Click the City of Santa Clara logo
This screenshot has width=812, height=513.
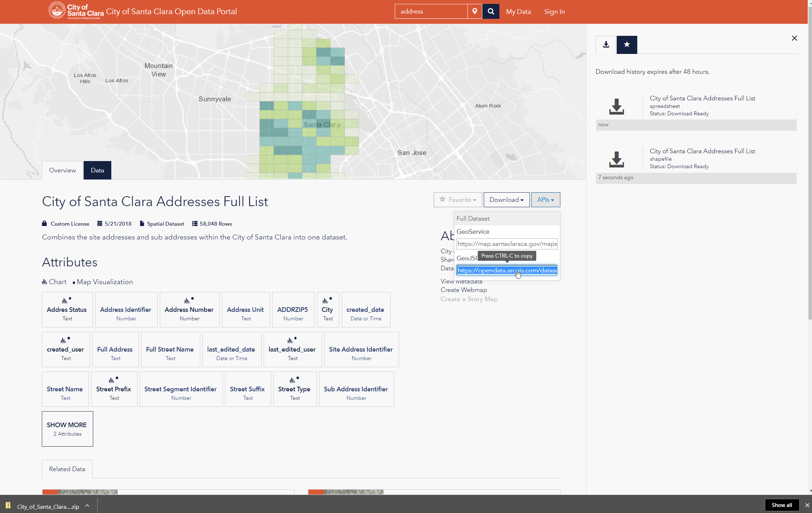(76, 11)
